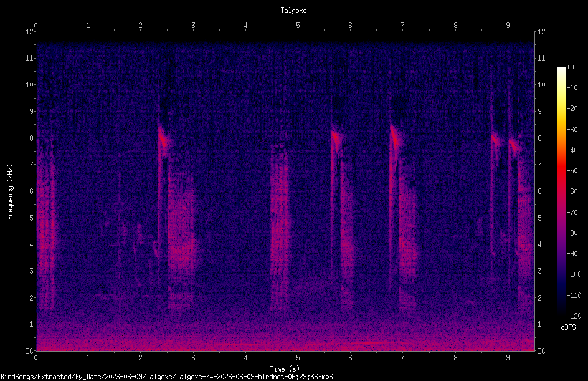The image size is (588, 381).
Task: Click the "-120" dBFS scale label
Action: [574, 316]
